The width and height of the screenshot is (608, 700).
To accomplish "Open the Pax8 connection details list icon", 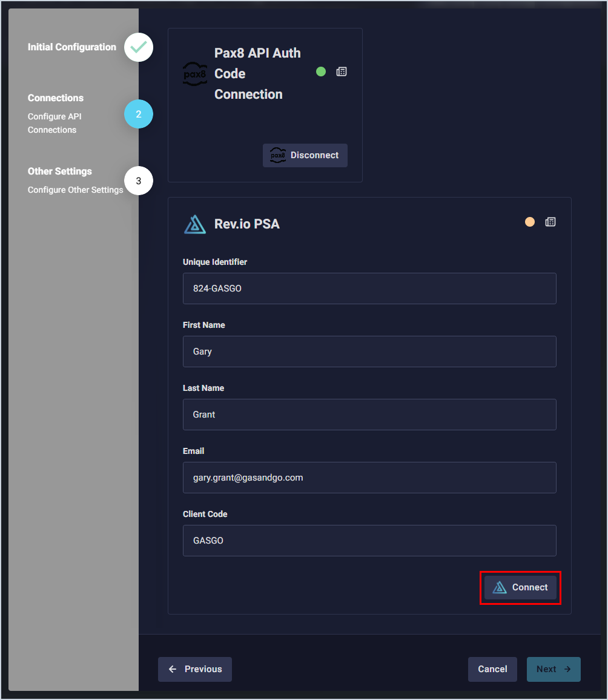I will [x=342, y=72].
